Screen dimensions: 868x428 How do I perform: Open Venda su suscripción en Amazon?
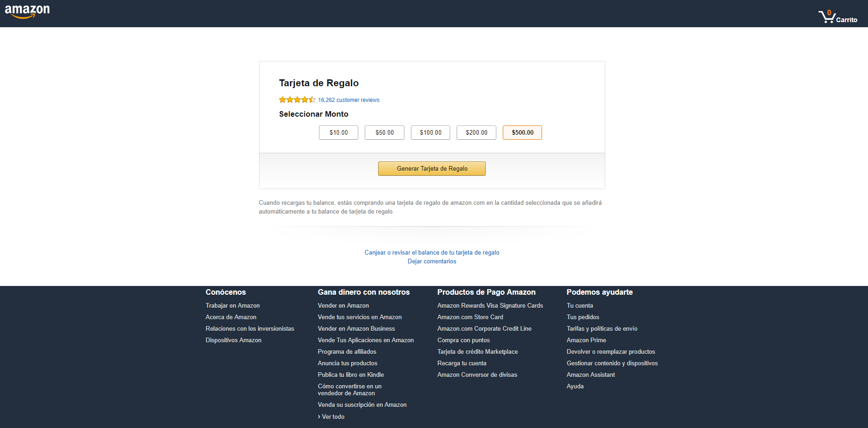(362, 404)
